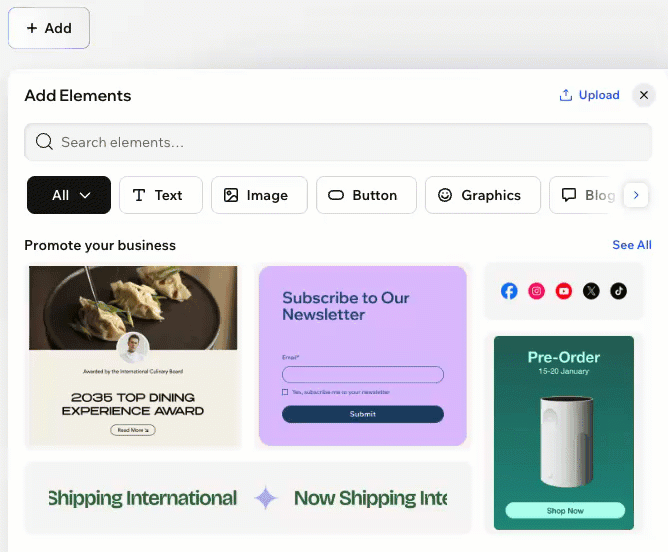Viewport: 668px width, 552px height.
Task: Show more categories with right chevron
Action: (636, 195)
